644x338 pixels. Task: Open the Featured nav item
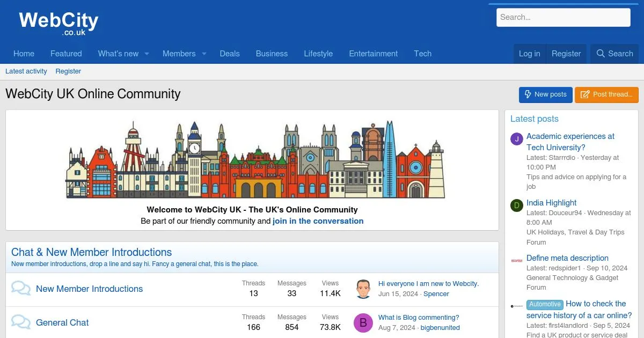tap(66, 54)
